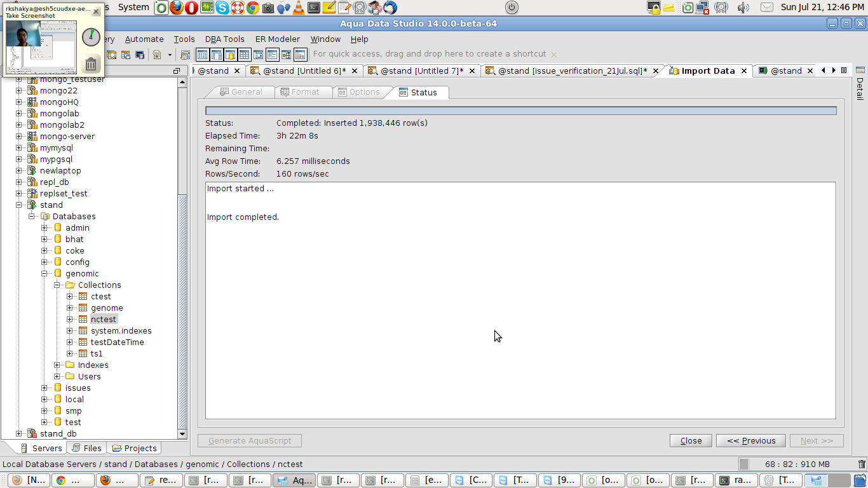
Task: Open the Aqua taskbar window button
Action: click(294, 480)
